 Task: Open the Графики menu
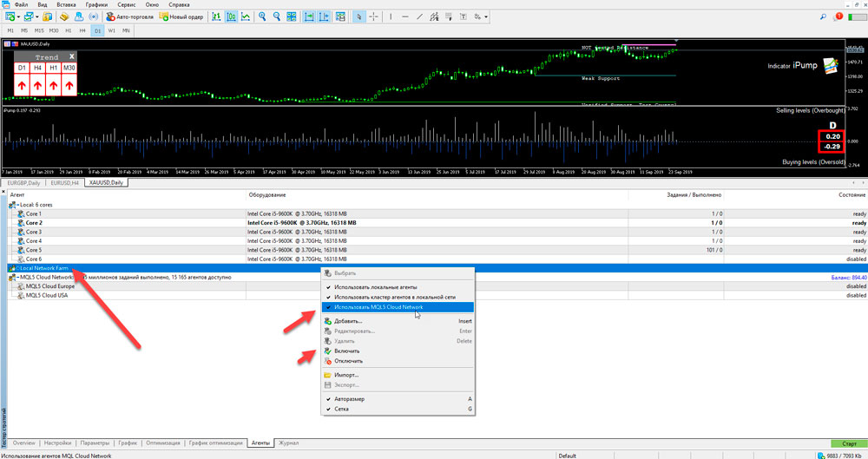96,4
